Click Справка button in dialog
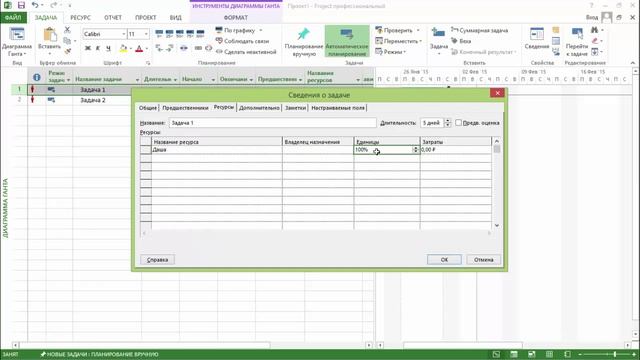 (x=158, y=260)
